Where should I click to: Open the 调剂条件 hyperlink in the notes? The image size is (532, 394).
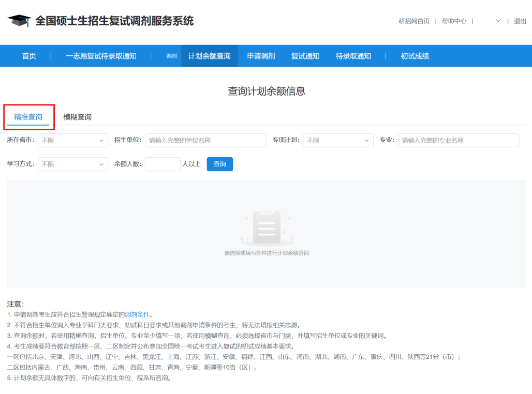[x=135, y=314]
